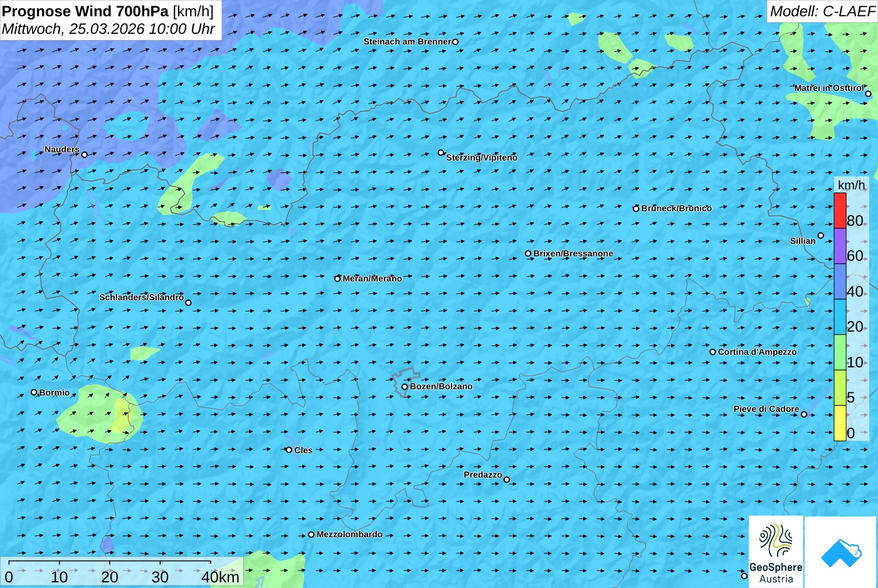Select the Bruneck/Brunico city marker

click(x=636, y=209)
